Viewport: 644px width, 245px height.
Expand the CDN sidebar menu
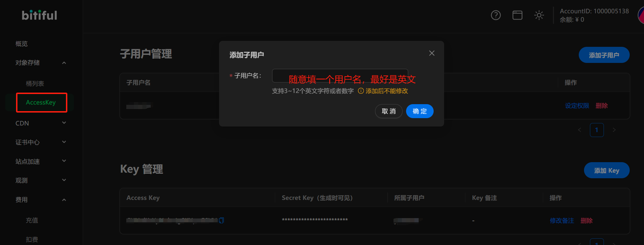tap(64, 123)
